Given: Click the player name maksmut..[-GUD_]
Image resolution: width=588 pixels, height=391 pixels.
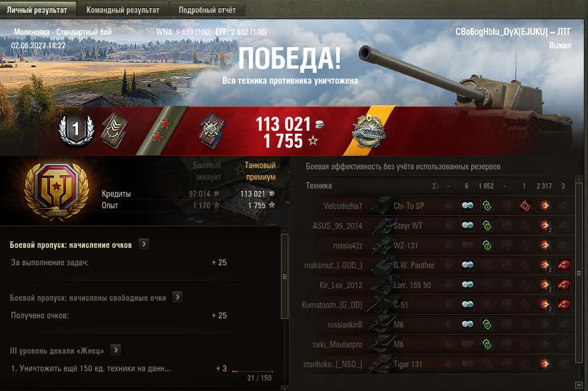Looking at the screenshot, I should point(333,265).
